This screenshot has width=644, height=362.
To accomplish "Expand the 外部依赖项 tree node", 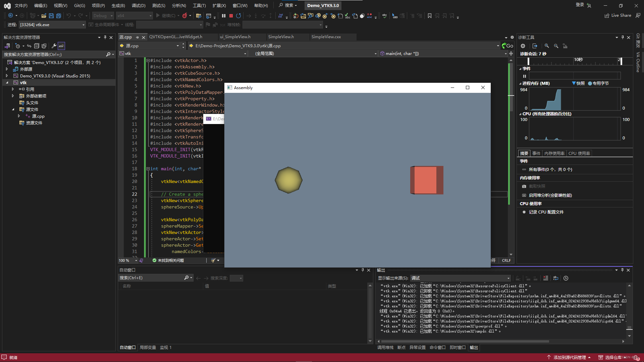I will [13, 96].
